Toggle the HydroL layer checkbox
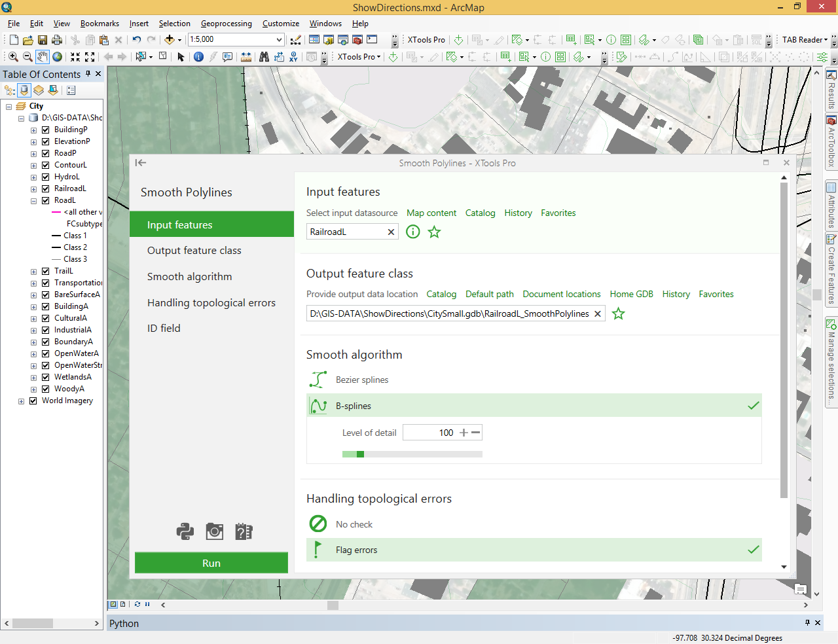This screenshot has height=644, width=838. click(46, 177)
